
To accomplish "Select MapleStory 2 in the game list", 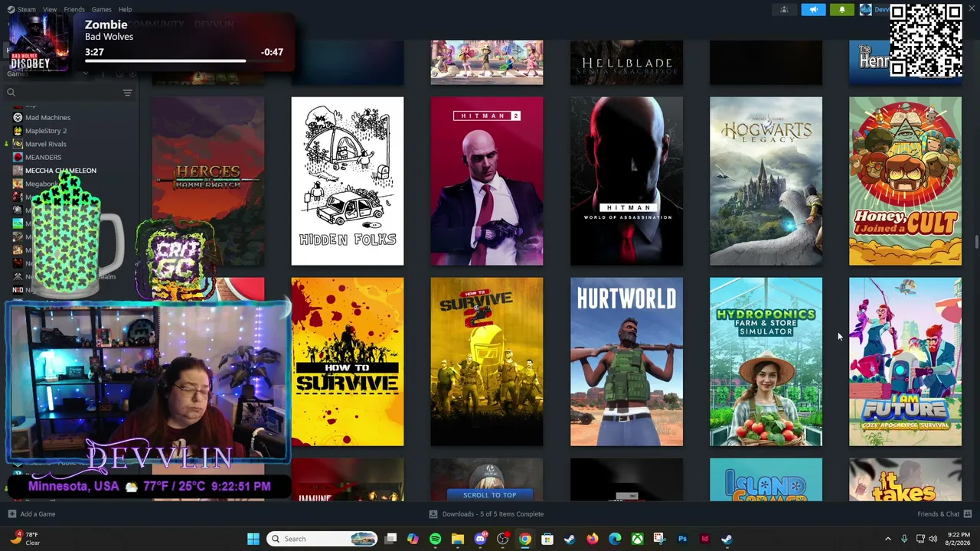I will (x=46, y=131).
